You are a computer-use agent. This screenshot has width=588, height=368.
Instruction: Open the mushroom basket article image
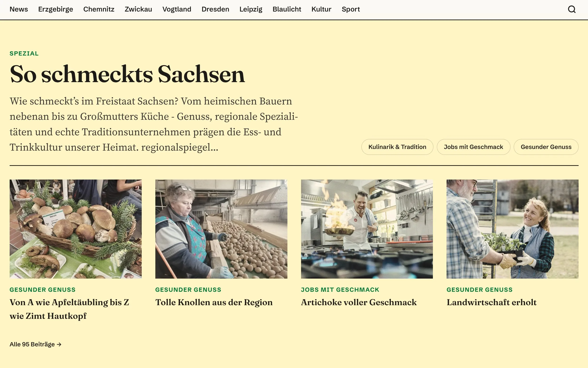[76, 229]
